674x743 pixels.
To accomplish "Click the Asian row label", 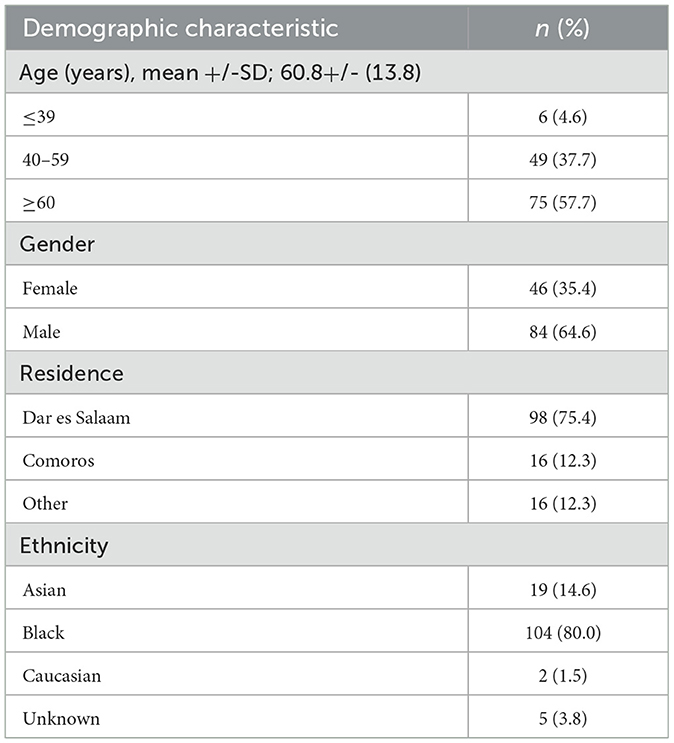I will (x=44, y=589).
